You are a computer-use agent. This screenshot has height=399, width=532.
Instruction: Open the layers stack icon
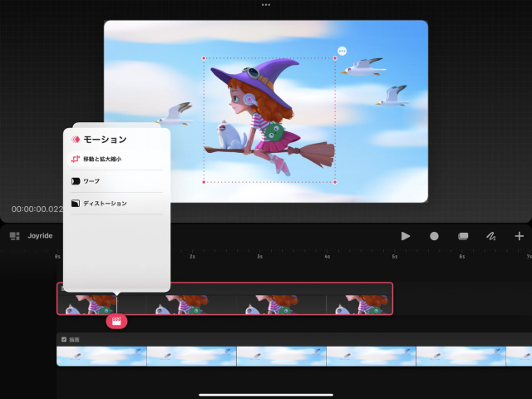coord(463,236)
